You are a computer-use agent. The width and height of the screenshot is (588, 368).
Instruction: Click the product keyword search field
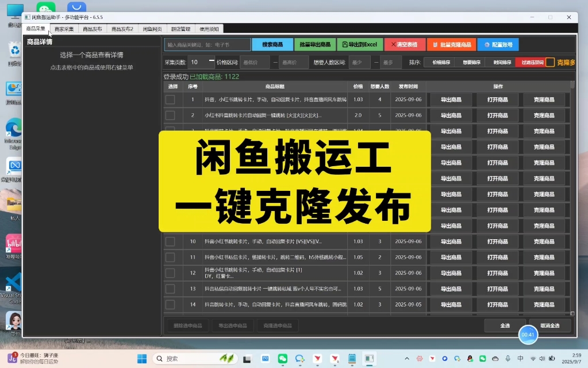[x=207, y=45]
